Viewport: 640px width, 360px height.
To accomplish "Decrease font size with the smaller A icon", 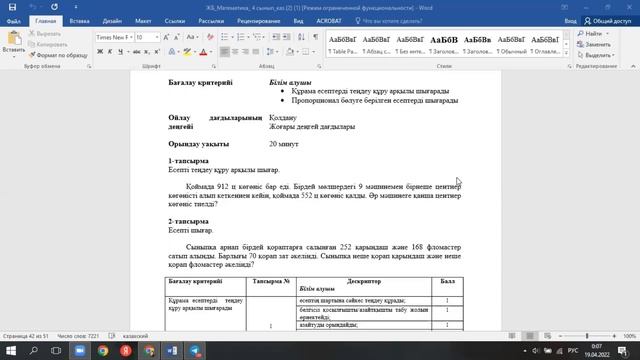I will pos(177,37).
